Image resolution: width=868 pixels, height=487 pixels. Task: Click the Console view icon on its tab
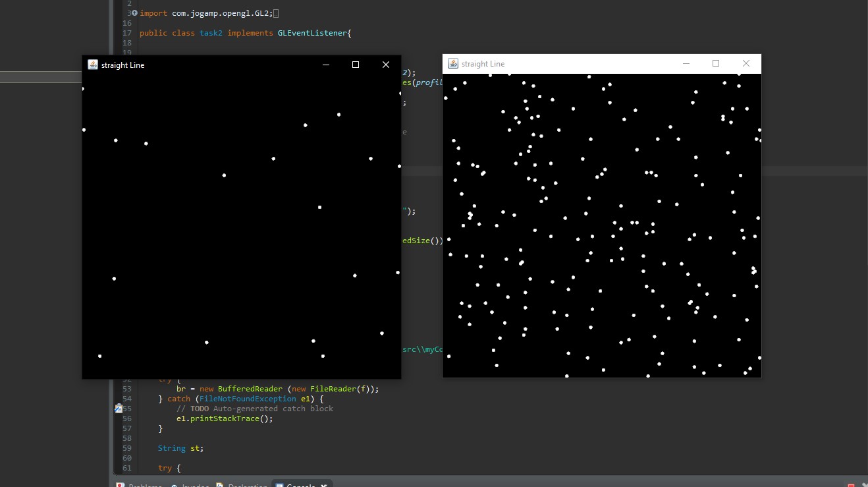(279, 485)
